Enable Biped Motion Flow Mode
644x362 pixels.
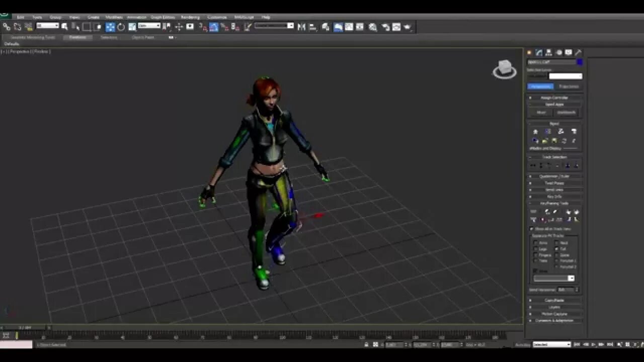pos(560,131)
